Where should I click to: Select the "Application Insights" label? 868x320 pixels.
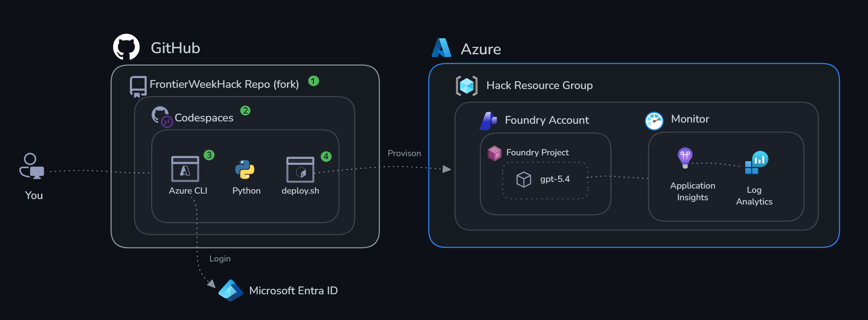point(693,192)
